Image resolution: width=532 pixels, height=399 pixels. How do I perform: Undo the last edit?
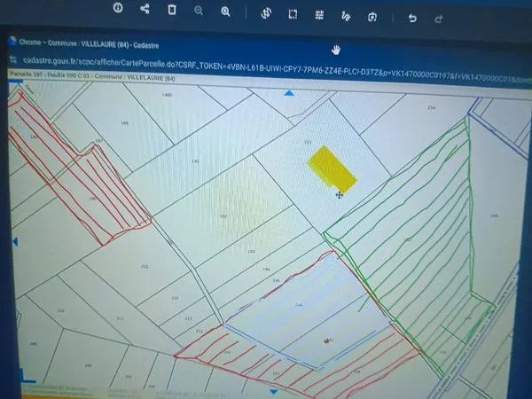412,18
